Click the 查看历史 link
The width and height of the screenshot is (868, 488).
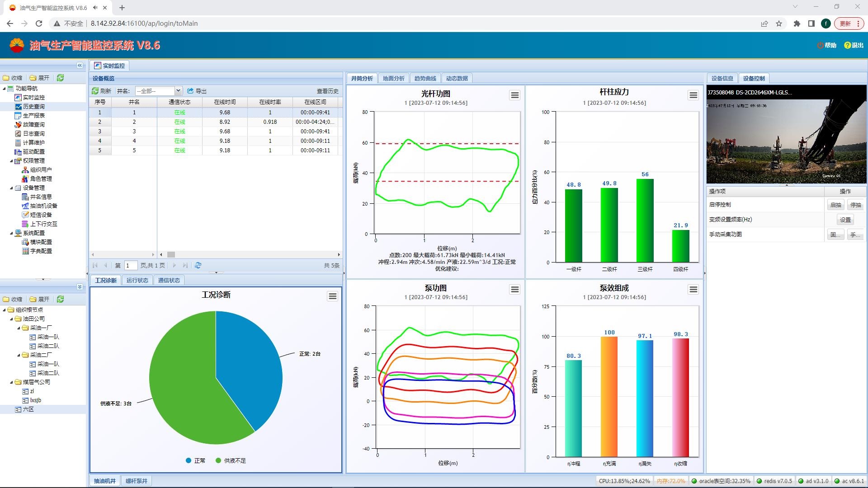(327, 91)
